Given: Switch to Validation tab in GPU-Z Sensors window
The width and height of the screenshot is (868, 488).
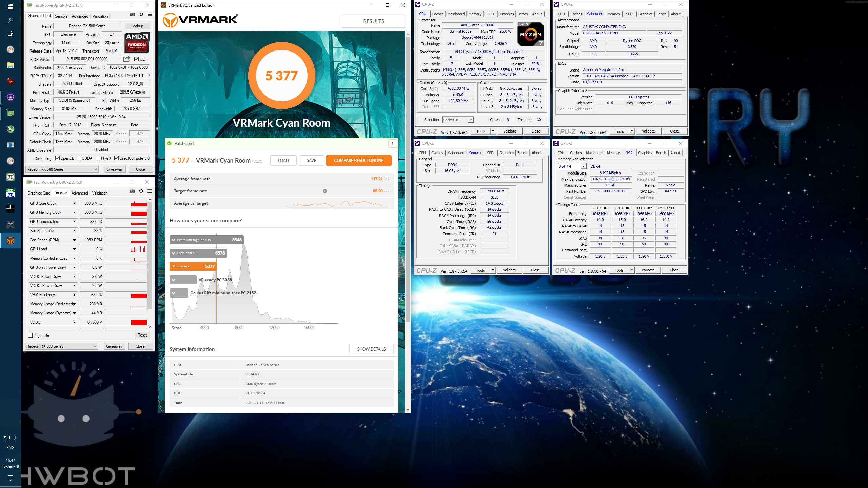Looking at the screenshot, I should tap(100, 193).
